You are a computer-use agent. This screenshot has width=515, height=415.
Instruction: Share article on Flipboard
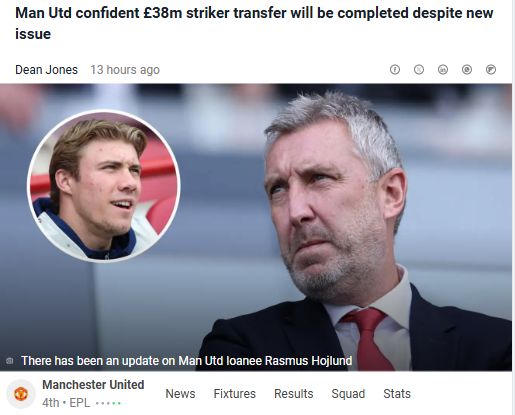coord(491,70)
